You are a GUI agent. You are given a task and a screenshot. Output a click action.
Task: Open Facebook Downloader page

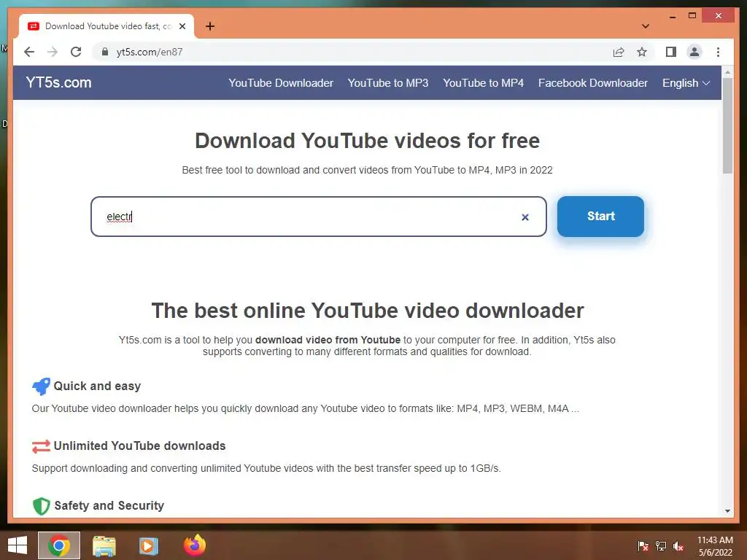point(592,83)
